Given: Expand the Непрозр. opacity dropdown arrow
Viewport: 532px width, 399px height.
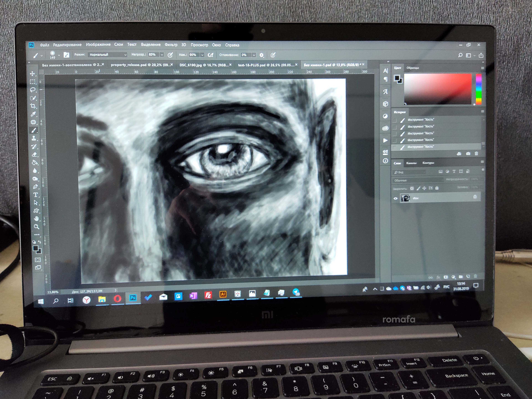Looking at the screenshot, I should point(162,55).
